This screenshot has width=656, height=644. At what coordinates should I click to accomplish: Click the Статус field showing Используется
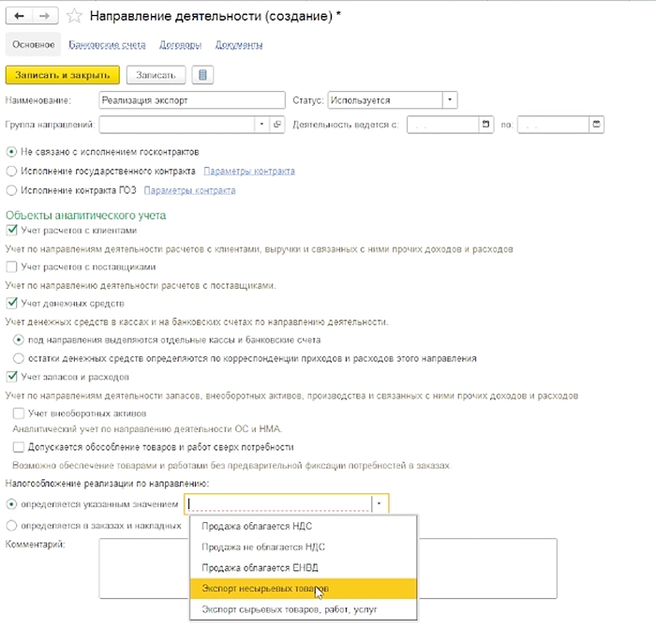click(x=385, y=100)
